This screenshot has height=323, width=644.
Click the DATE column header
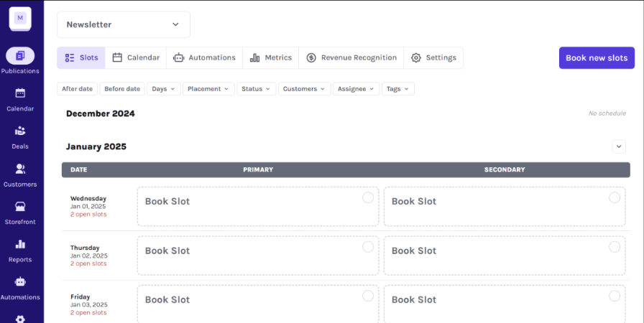pyautogui.click(x=79, y=169)
